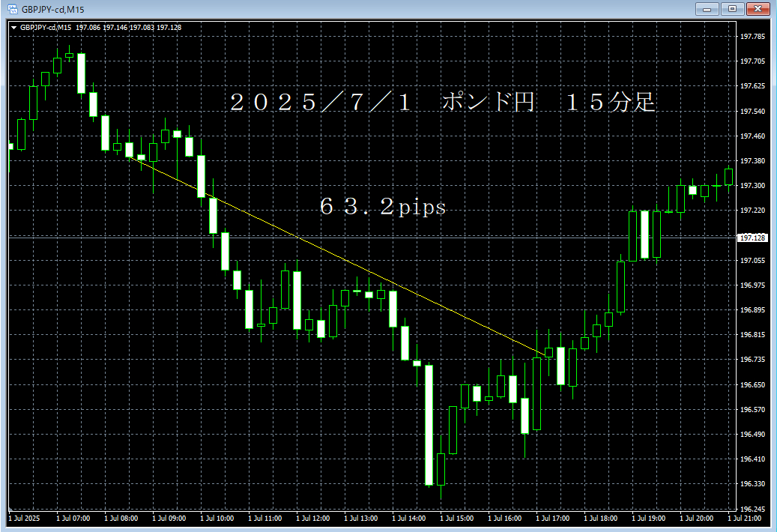Close the GBPJPY-cd,M15 chart window
The height and width of the screenshot is (532, 777).
[x=757, y=9]
